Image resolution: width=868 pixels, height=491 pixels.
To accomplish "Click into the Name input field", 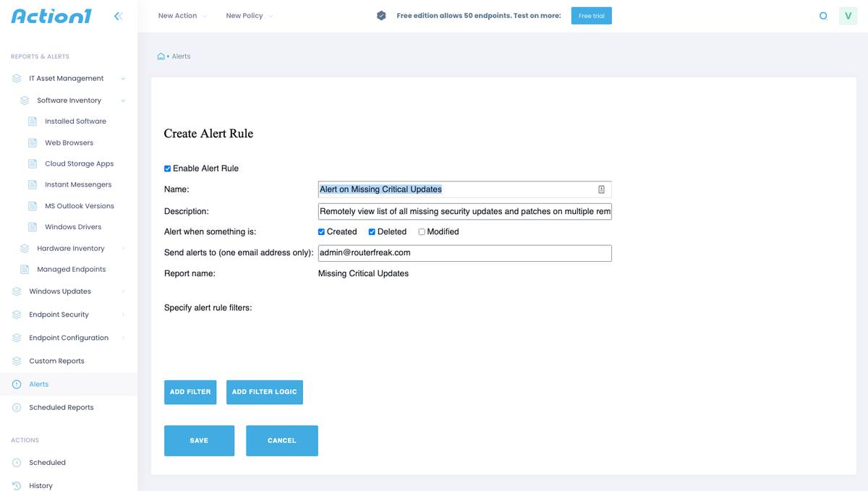I will pos(464,189).
